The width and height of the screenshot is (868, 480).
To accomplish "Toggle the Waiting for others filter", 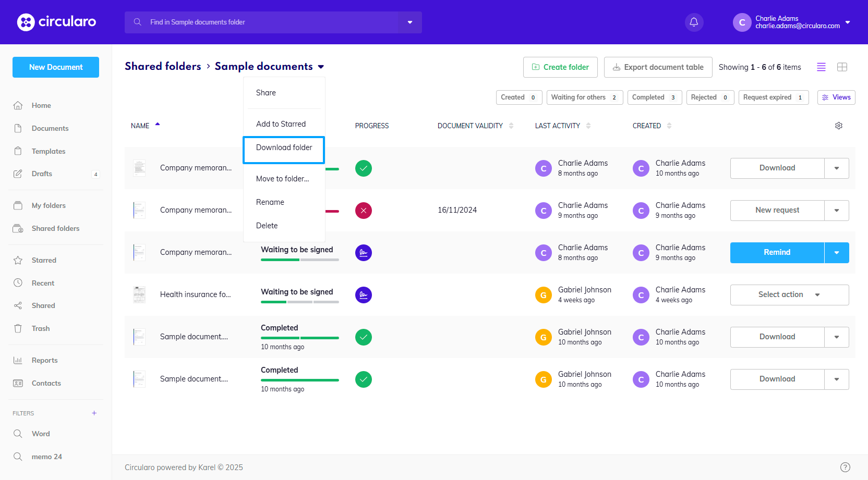I will [584, 97].
